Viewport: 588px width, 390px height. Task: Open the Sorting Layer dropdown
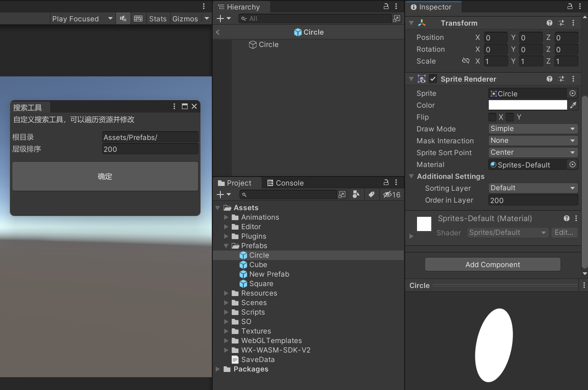pos(532,188)
